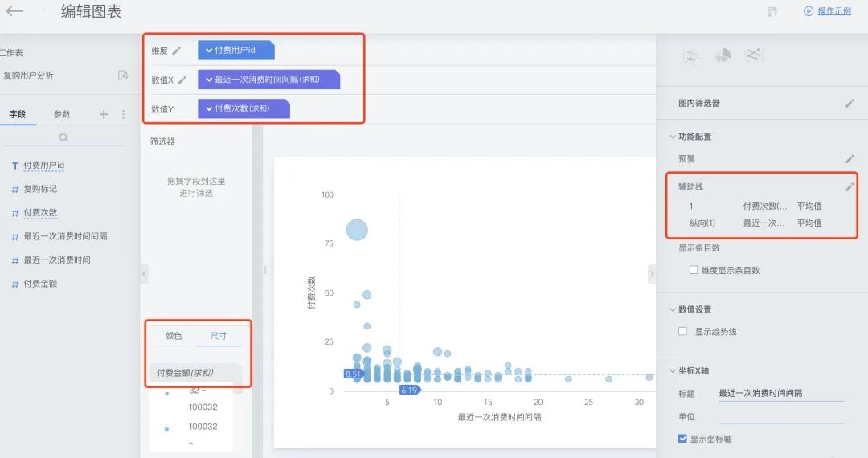This screenshot has width=868, height=458.
Task: Click the 付费次数 平均值 guide line row
Action: click(755, 207)
